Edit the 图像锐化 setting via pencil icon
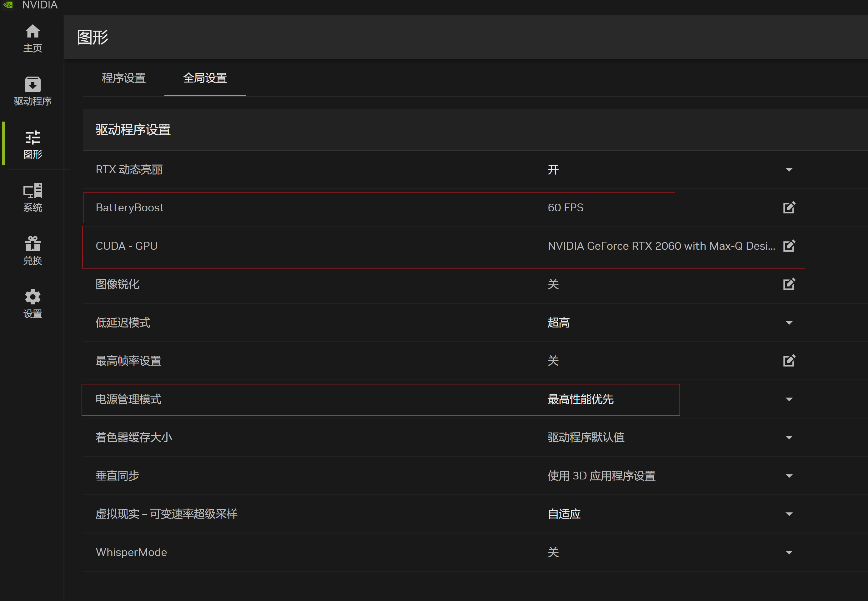 pos(789,284)
